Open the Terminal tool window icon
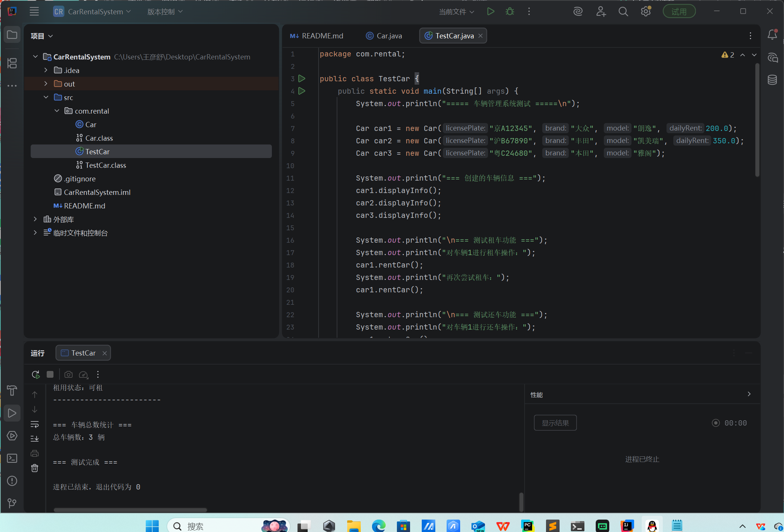The image size is (784, 532). click(x=12, y=458)
